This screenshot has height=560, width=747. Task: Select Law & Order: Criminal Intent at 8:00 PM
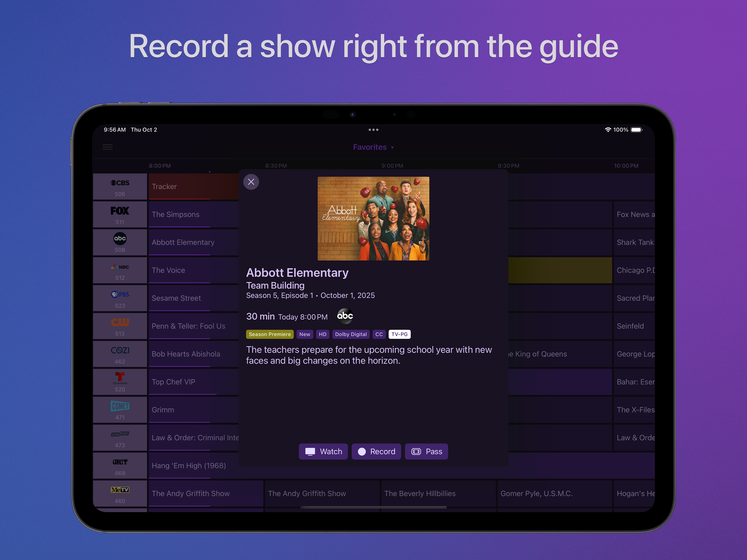pyautogui.click(x=194, y=438)
